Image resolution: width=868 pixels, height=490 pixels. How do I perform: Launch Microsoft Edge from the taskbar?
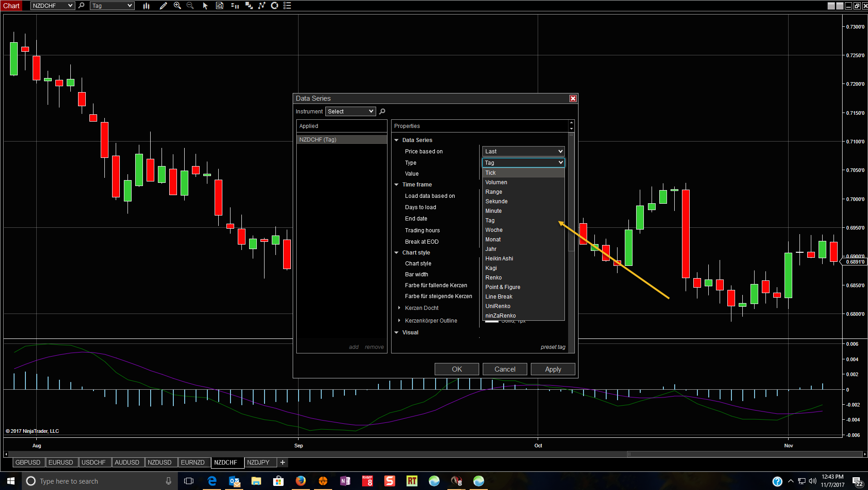212,481
